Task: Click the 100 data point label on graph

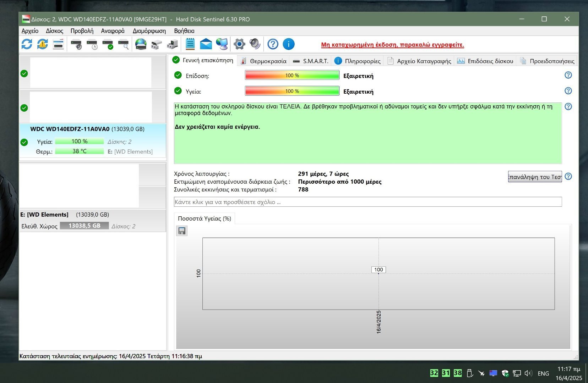Action: pos(379,270)
